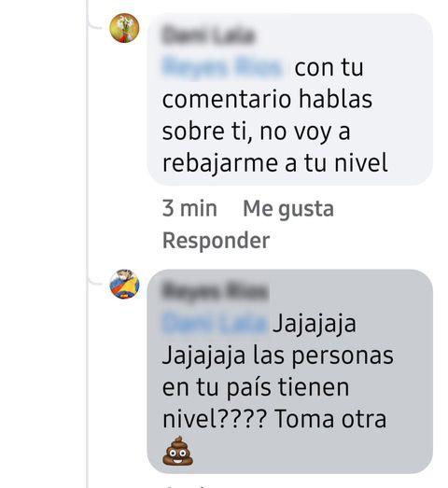Select the light comment bubble about 'rebajarme a tu nivel'
The width and height of the screenshot is (448, 488).
[x=289, y=99]
